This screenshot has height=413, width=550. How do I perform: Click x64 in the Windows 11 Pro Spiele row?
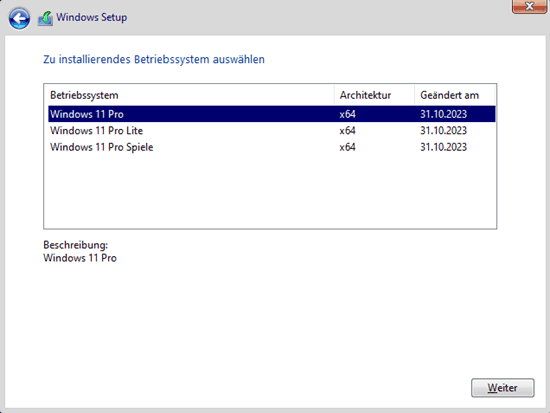tap(347, 147)
